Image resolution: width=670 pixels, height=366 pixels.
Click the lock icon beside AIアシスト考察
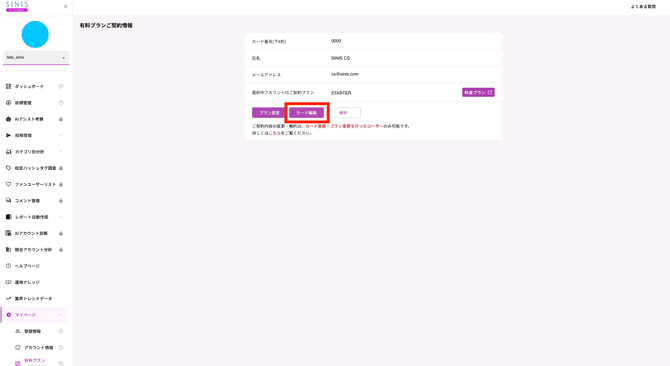pos(61,119)
